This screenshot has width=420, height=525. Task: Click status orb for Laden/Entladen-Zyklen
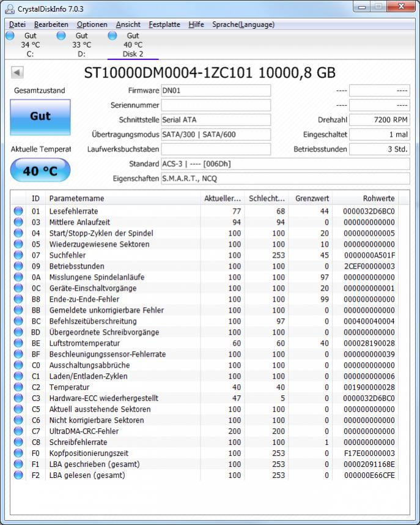(x=18, y=376)
